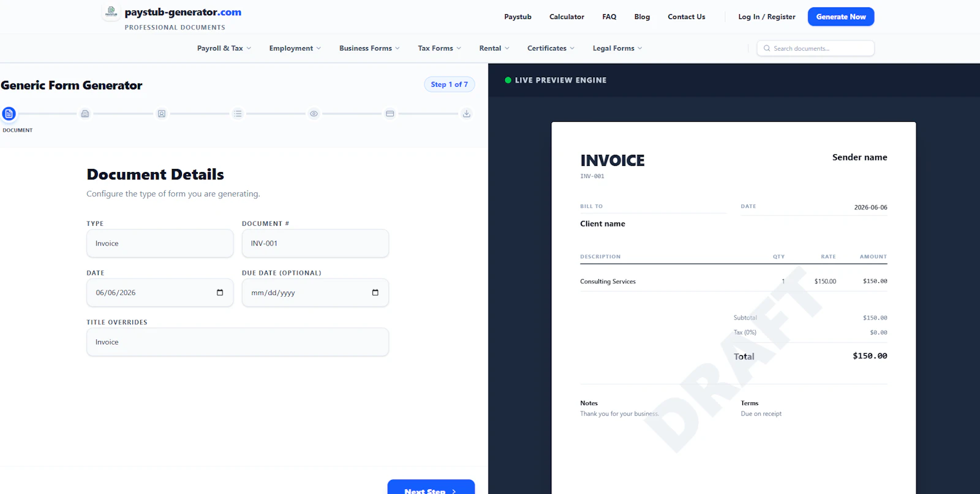The height and width of the screenshot is (494, 980).
Task: Click the Next Step button
Action: (431, 487)
